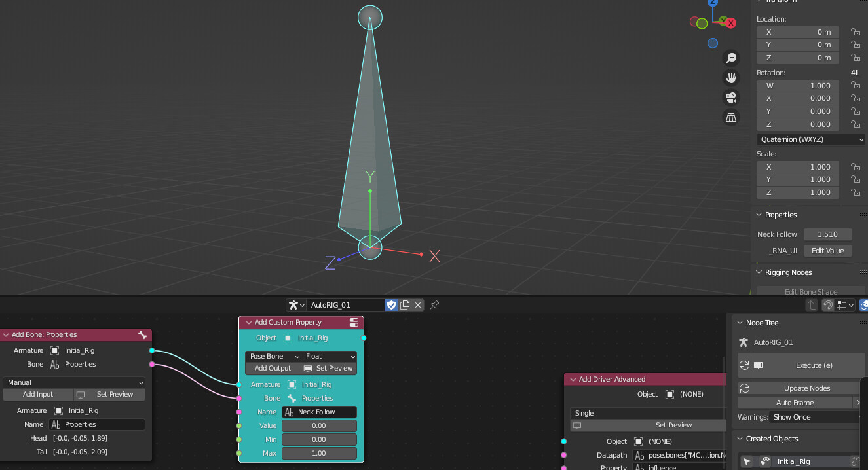Collapse the Rigging Nodes panel

(759, 272)
